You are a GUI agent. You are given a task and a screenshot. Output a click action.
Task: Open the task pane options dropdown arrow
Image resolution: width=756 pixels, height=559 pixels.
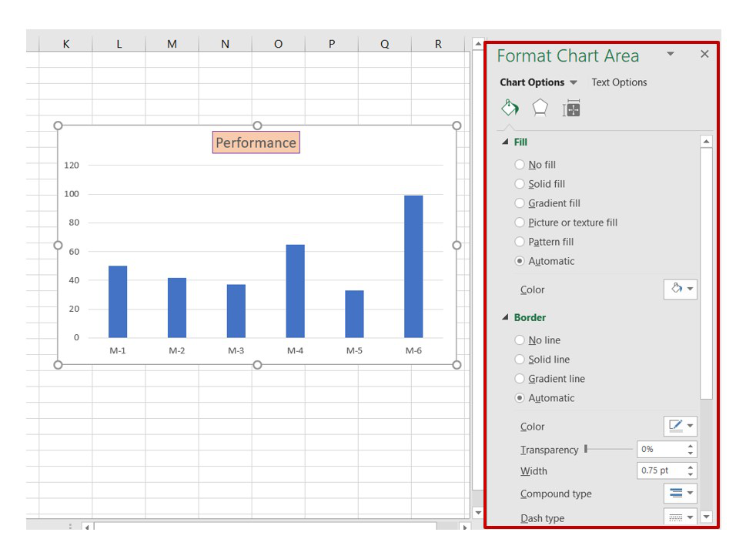pyautogui.click(x=670, y=54)
